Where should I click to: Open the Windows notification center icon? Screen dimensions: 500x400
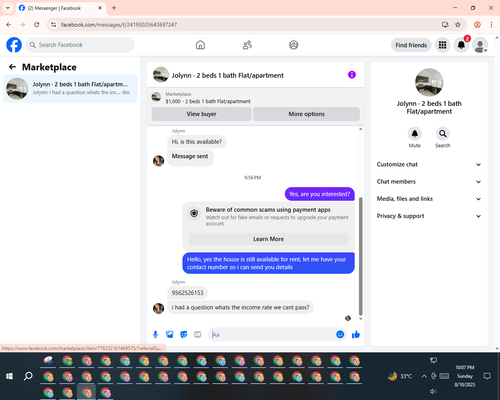pyautogui.click(x=487, y=376)
